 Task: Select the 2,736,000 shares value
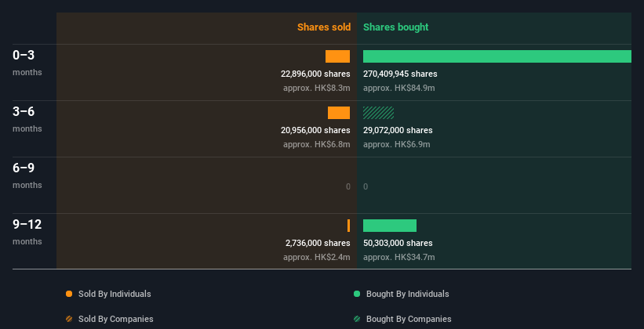coord(318,244)
